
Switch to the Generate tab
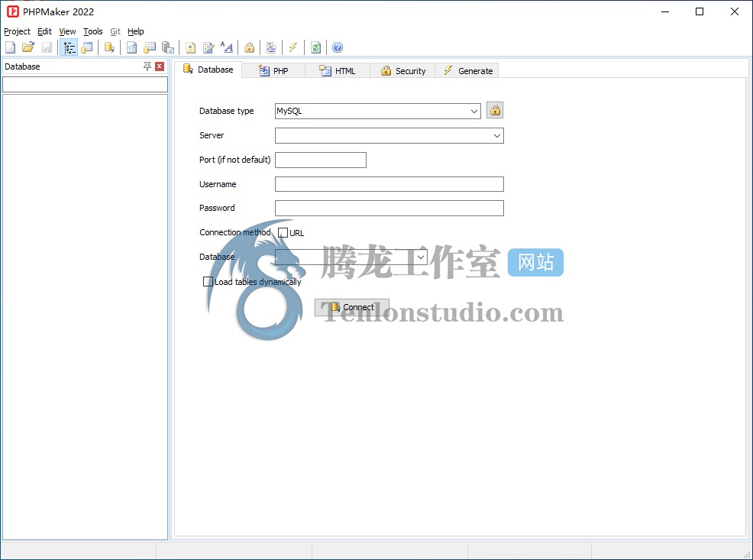click(x=467, y=70)
